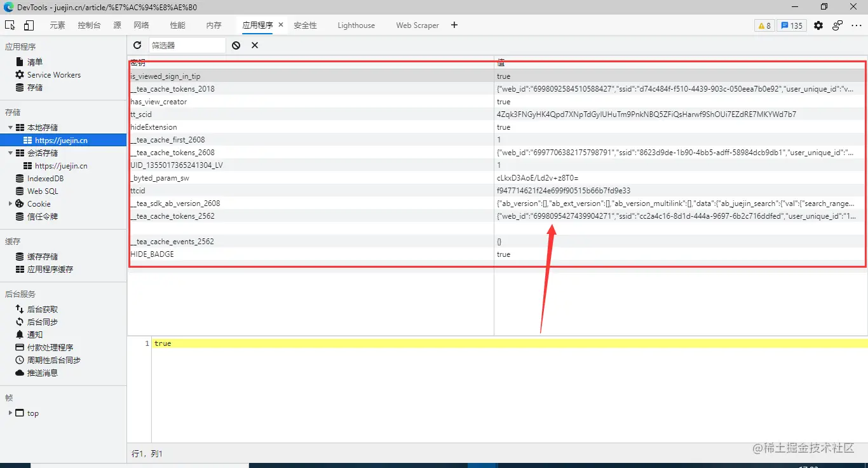Image resolution: width=868 pixels, height=468 pixels.
Task: Open the warnings counter showing 8
Action: (764, 25)
